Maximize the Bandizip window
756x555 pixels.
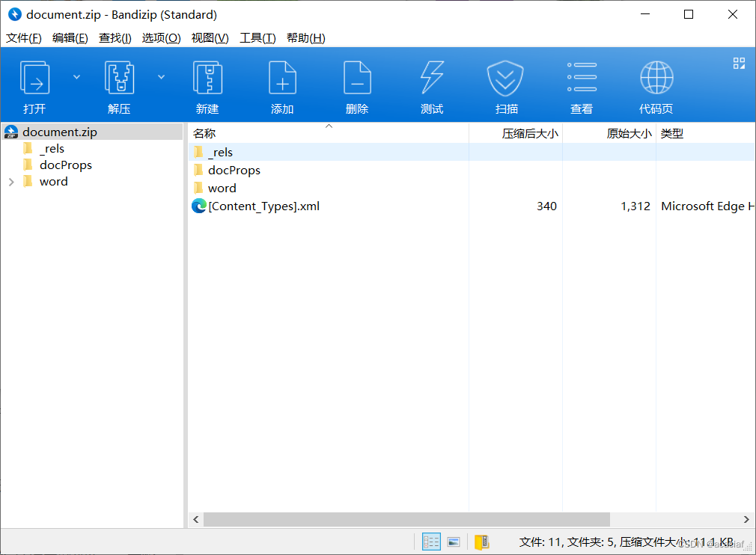689,14
